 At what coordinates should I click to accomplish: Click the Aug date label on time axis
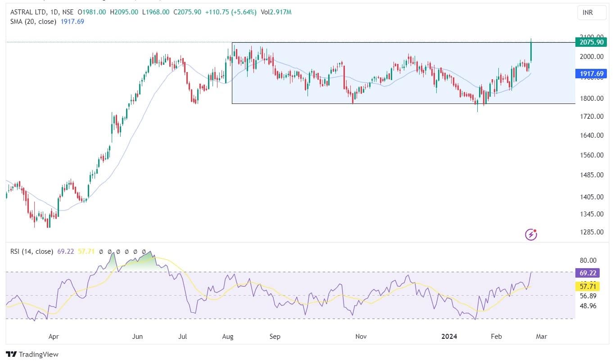[228, 337]
